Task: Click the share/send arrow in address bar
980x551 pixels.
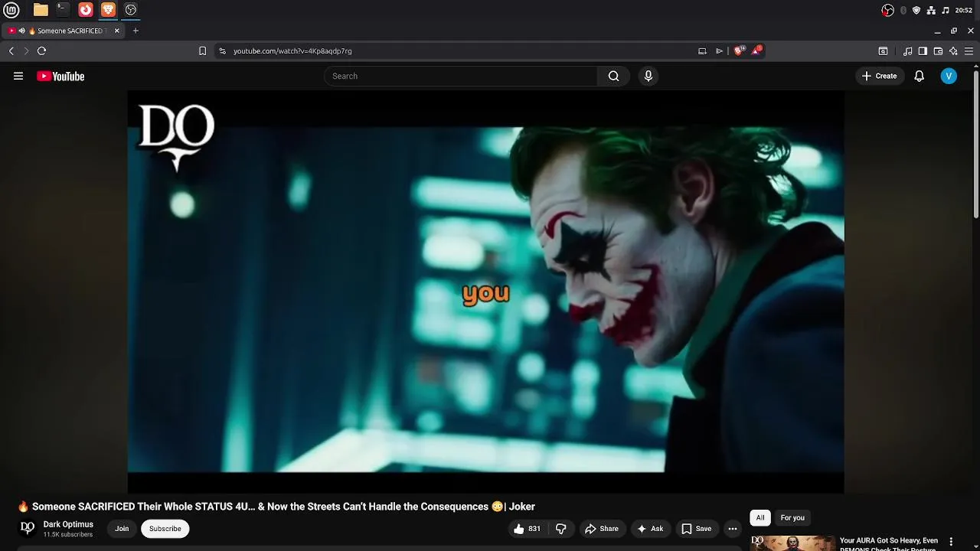Action: pyautogui.click(x=719, y=51)
